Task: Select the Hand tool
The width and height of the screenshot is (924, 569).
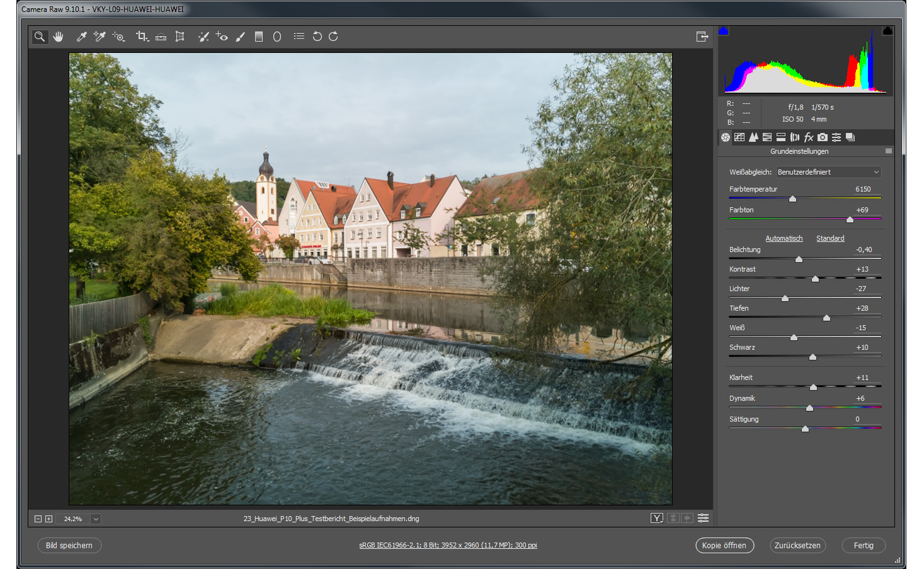Action: [x=59, y=37]
